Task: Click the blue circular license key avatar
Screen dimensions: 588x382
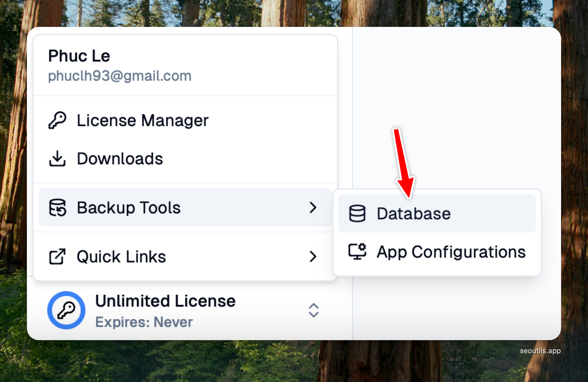Action: (x=66, y=310)
